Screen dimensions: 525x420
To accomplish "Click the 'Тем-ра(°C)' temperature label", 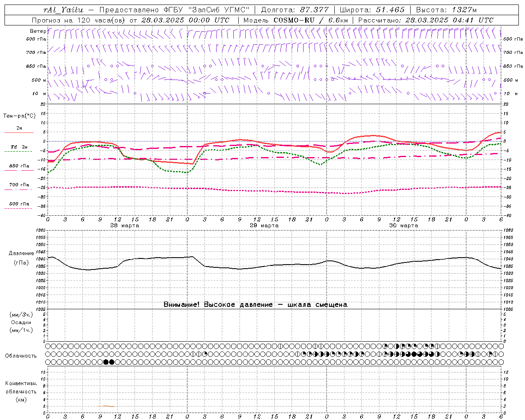I will [19, 116].
